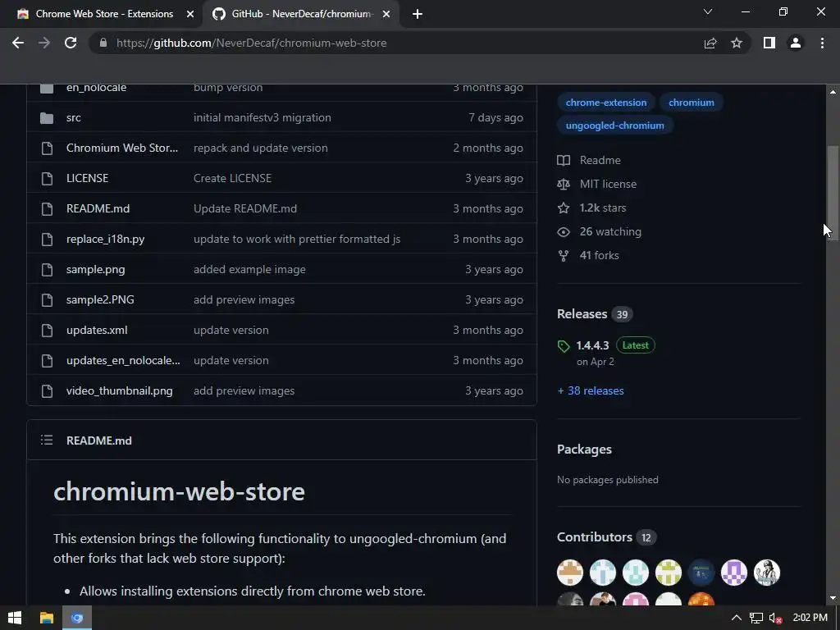Image resolution: width=840 pixels, height=630 pixels.
Task: Share this page via the share icon
Action: click(710, 43)
